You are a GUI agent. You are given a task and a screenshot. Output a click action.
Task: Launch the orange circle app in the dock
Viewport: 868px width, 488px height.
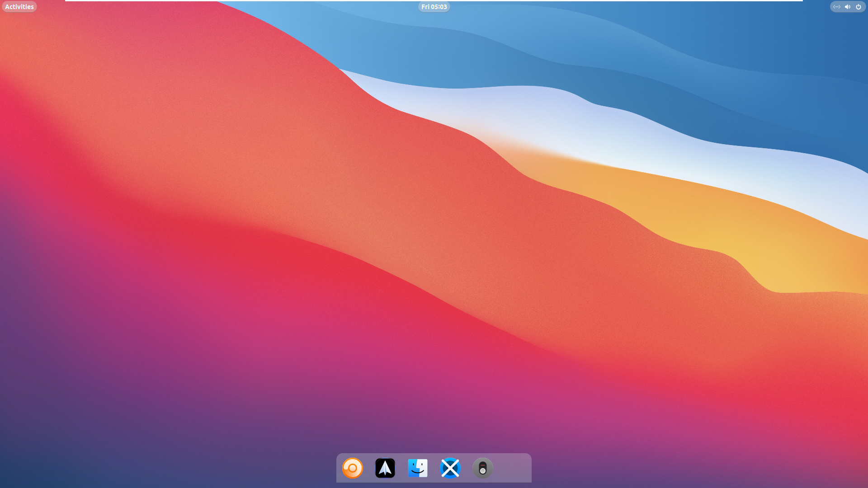pos(353,468)
